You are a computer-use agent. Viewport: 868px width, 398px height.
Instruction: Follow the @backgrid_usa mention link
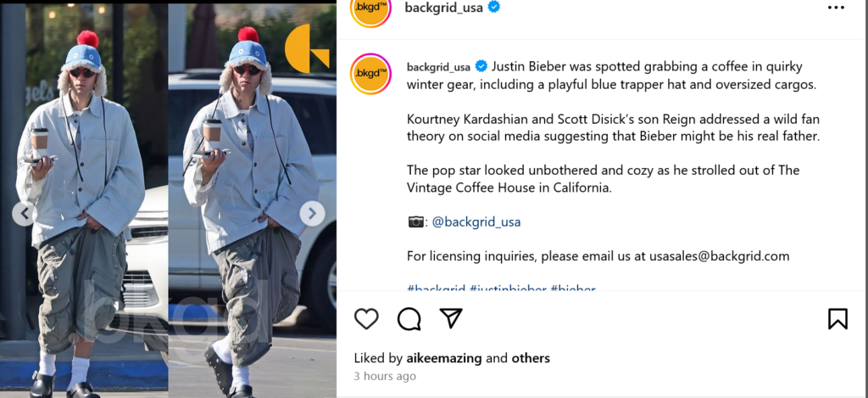pyautogui.click(x=476, y=222)
